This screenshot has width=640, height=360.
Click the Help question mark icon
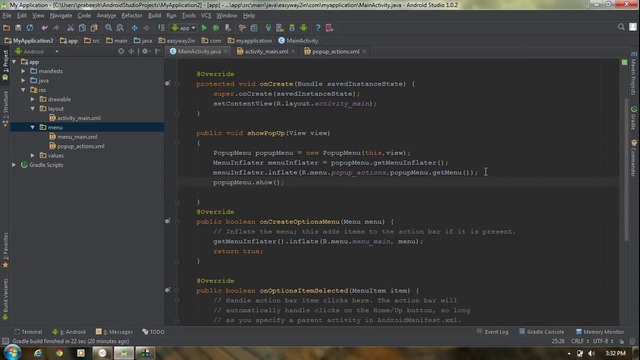click(x=318, y=28)
